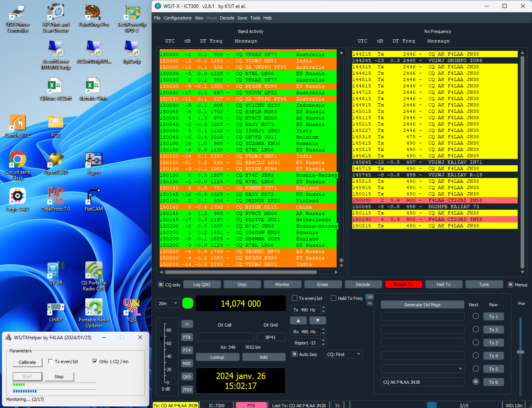Click Log QSO button
Viewport: 532px width, 408px height.
tap(202, 284)
